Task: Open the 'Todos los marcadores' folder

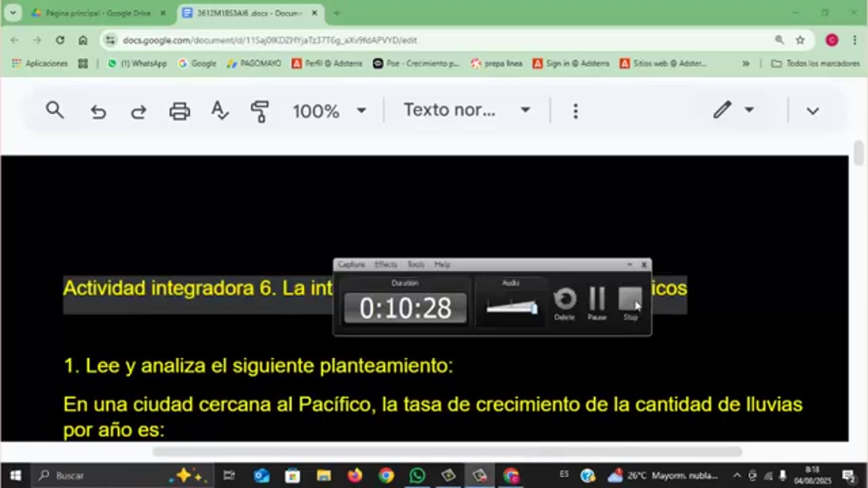Action: click(x=816, y=63)
